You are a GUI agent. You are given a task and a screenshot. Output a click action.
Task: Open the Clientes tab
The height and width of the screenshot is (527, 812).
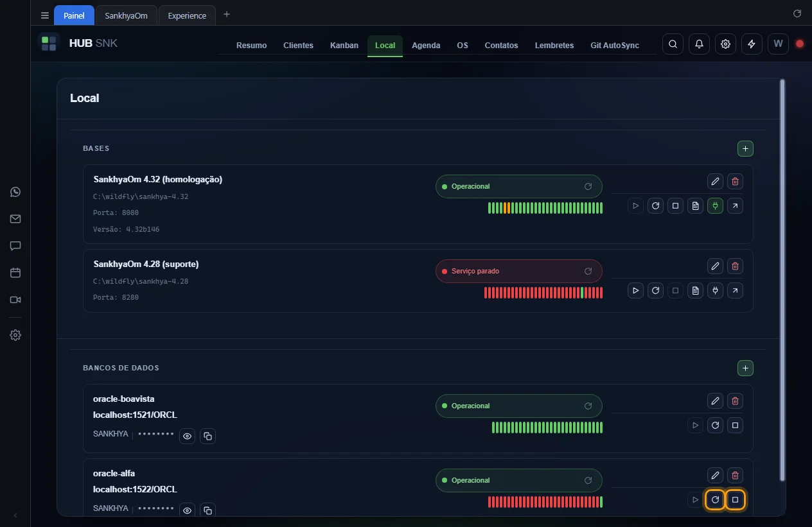(298, 46)
